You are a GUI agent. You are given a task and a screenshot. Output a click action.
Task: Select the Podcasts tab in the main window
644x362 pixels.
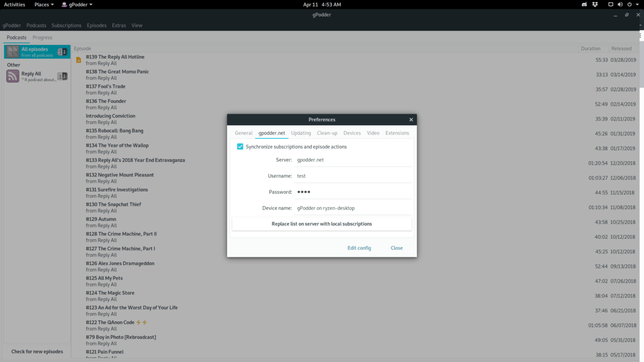(17, 38)
